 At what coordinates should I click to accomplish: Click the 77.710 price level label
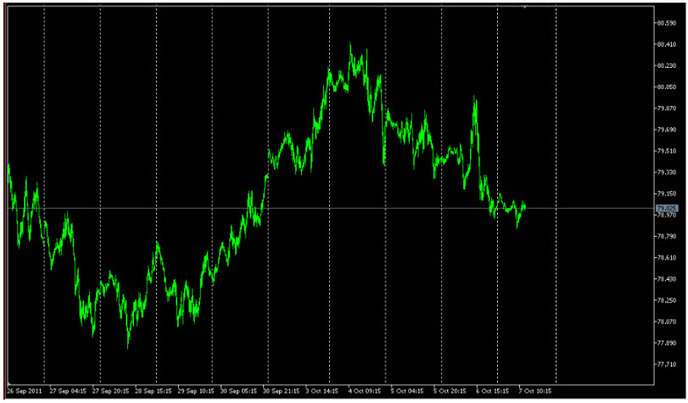[x=666, y=364]
